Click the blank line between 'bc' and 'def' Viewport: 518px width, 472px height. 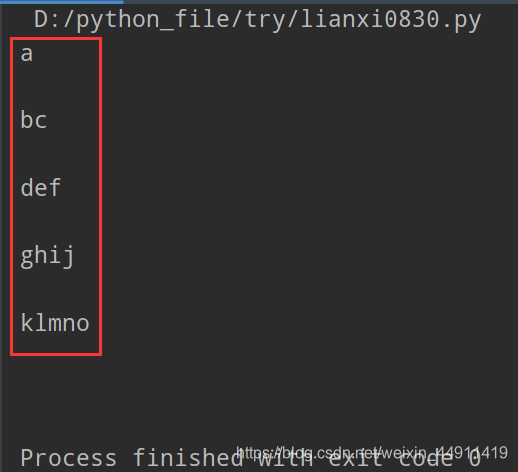[x=56, y=153]
